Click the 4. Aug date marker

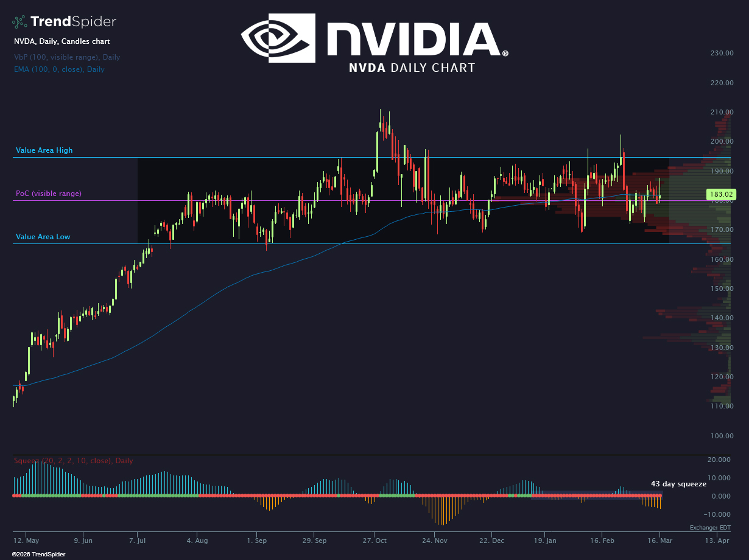click(x=197, y=541)
